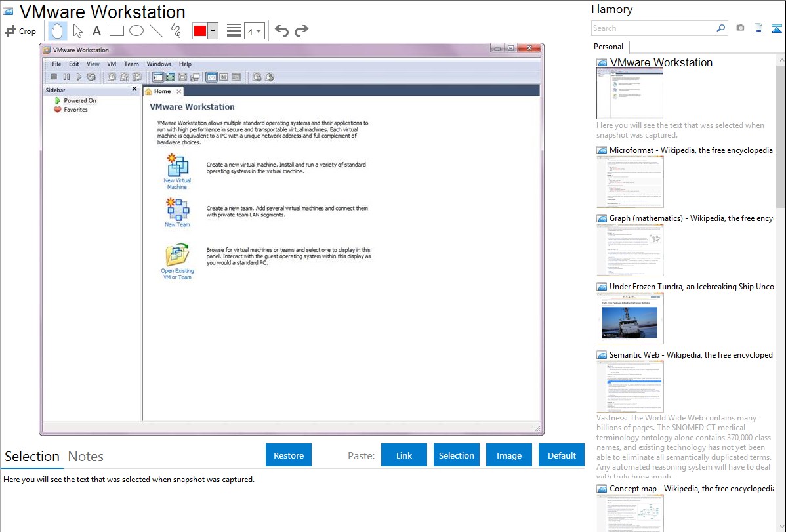
Task: Select Favorites in the sidebar
Action: click(x=71, y=110)
